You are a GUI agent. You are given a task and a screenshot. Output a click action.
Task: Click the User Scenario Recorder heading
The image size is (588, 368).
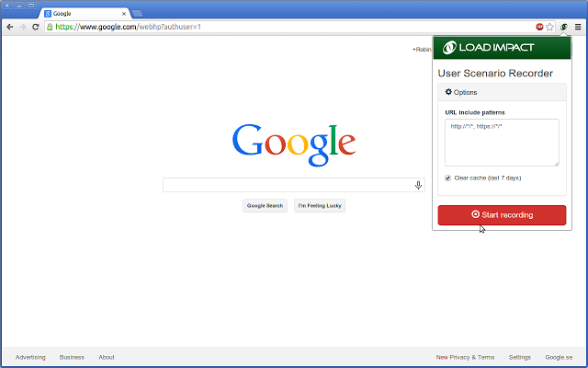(x=495, y=74)
